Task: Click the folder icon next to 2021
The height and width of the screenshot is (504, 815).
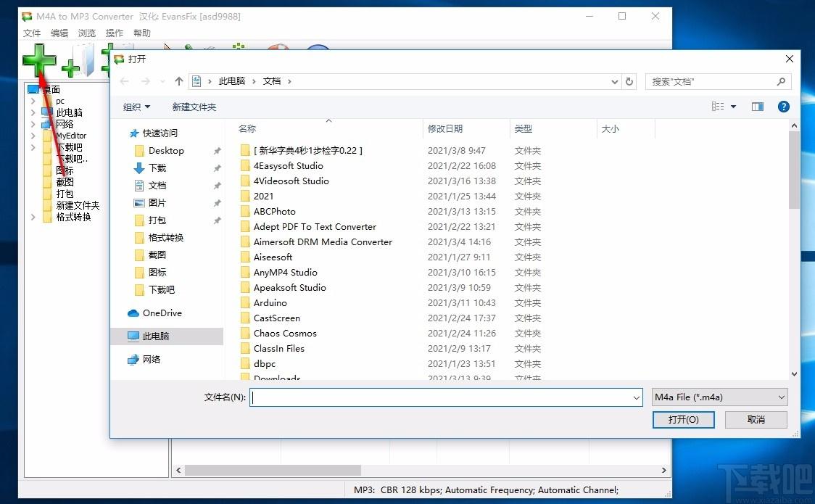Action: [x=245, y=197]
